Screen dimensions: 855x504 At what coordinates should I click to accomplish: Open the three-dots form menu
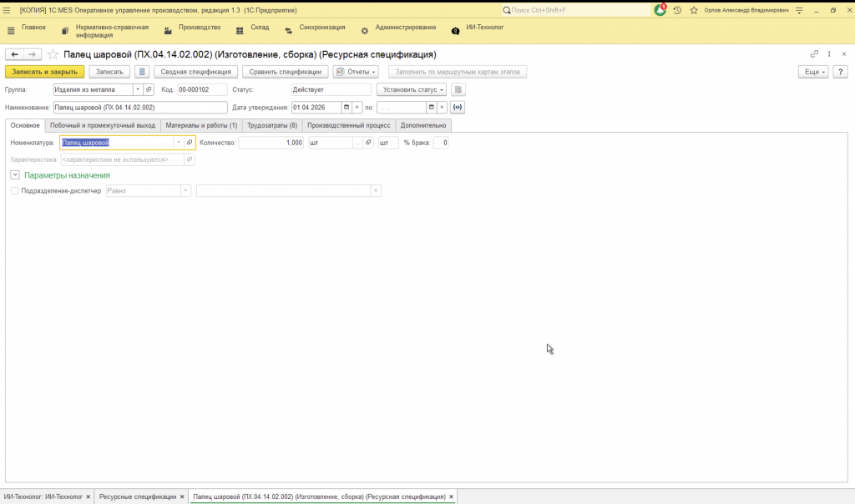[829, 54]
